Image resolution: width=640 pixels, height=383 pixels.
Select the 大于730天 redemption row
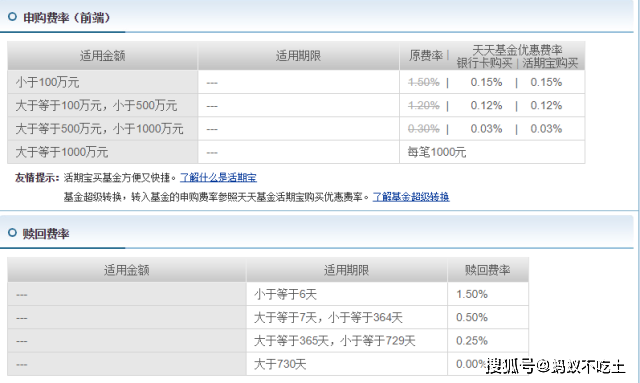pos(268,364)
